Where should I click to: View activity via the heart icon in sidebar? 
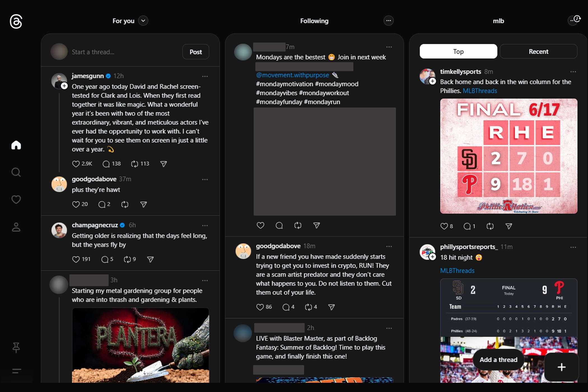(x=16, y=199)
